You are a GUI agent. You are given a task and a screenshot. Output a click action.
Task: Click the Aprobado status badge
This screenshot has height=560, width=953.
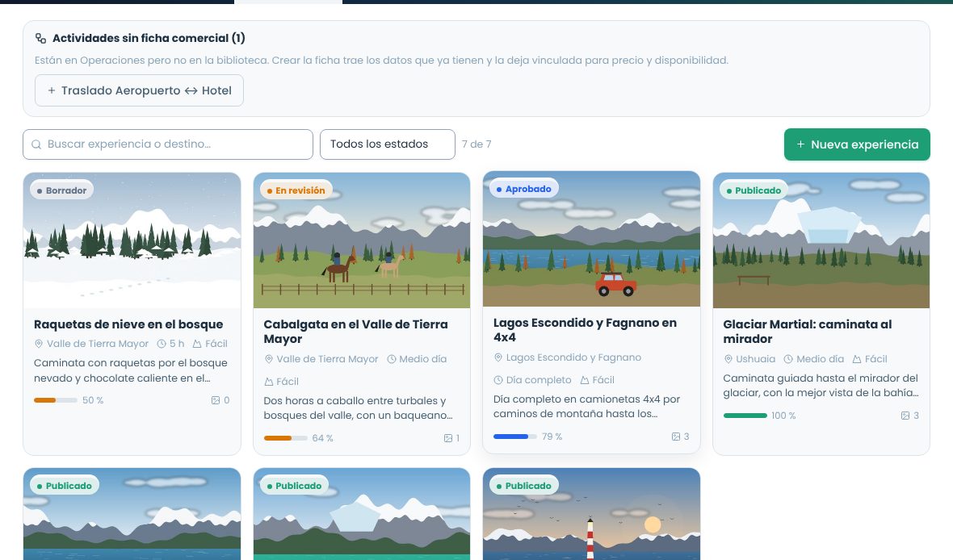click(x=524, y=189)
